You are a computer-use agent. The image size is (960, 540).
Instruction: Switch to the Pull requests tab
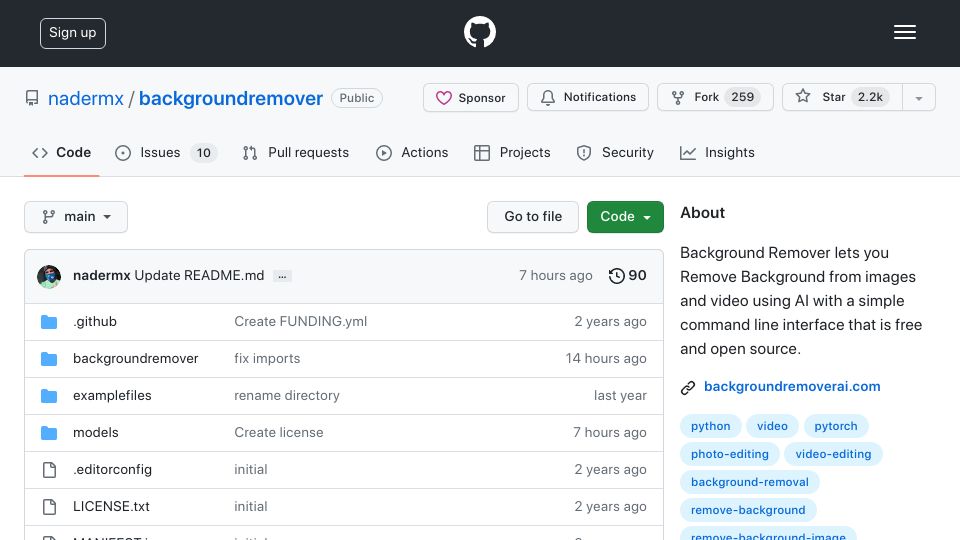click(x=296, y=152)
